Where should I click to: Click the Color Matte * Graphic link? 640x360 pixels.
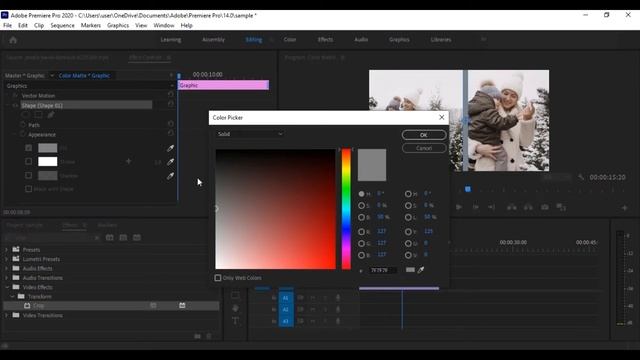[x=84, y=76]
